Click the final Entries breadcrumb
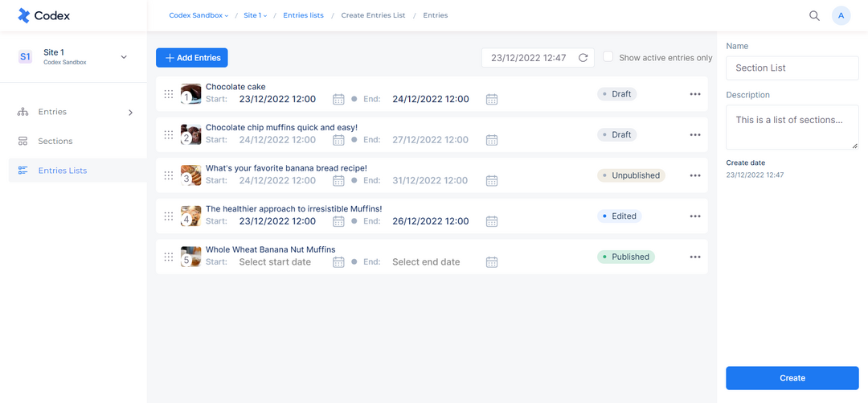 click(436, 15)
